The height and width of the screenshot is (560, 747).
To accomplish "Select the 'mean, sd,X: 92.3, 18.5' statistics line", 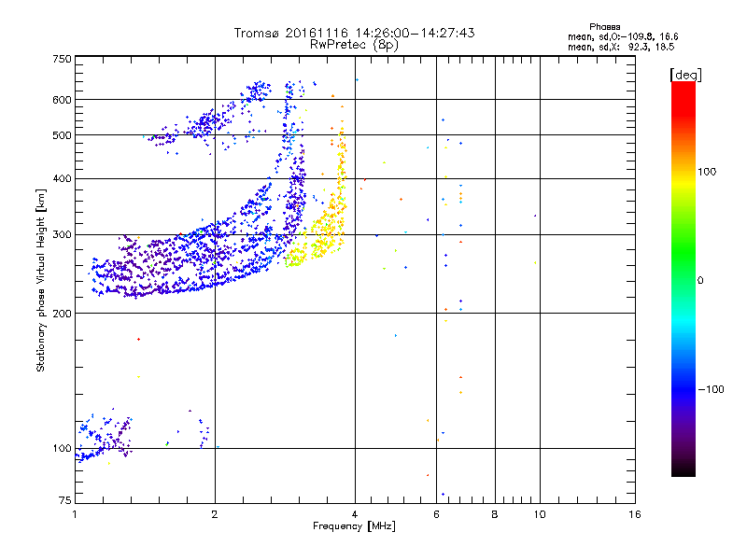I will tap(621, 47).
